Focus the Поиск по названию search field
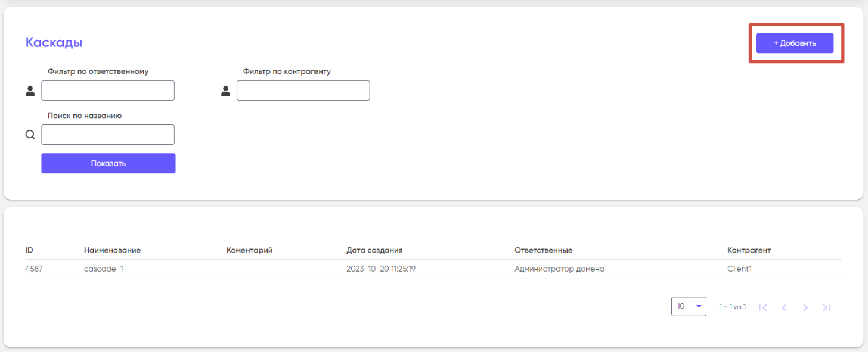This screenshot has width=868, height=352. pyautogui.click(x=108, y=135)
